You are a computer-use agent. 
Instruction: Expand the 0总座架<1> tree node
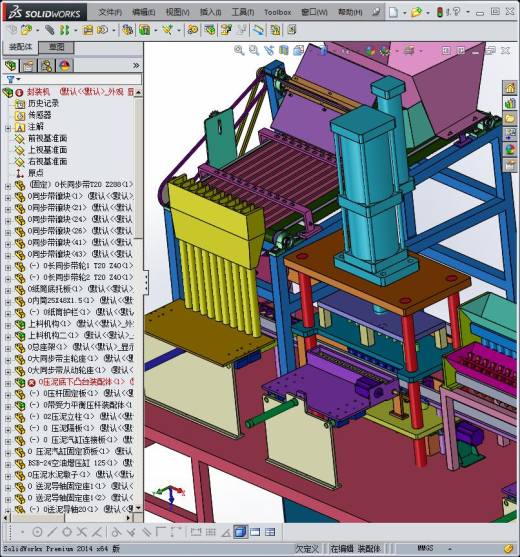click(x=7, y=348)
